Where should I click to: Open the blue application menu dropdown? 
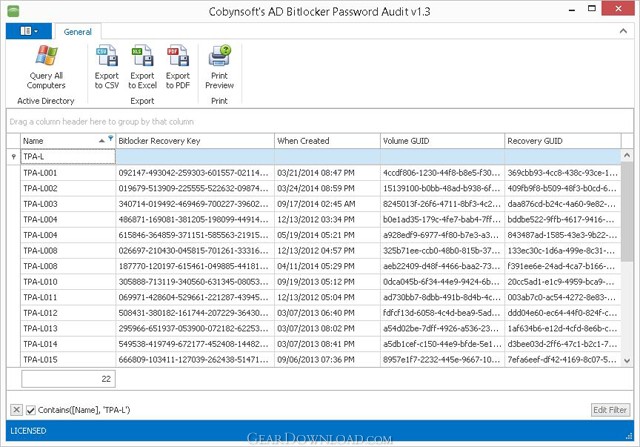pos(29,31)
